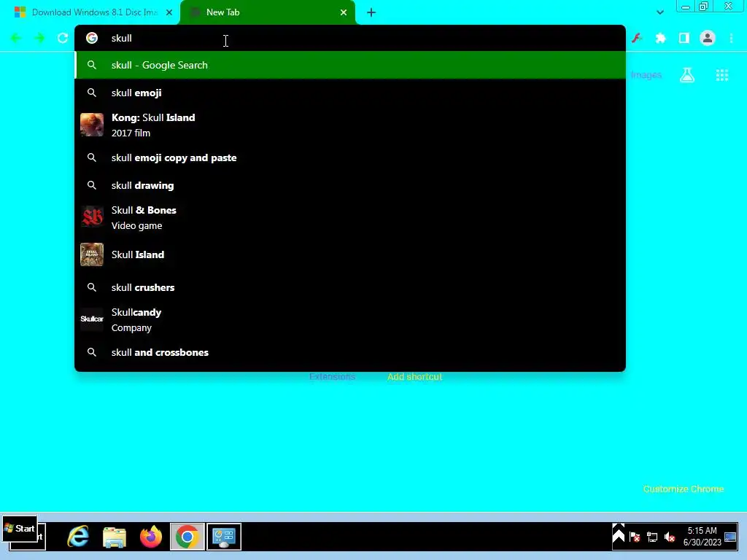The image size is (747, 560).
Task: Click the muted volume tray icon
Action: (670, 537)
